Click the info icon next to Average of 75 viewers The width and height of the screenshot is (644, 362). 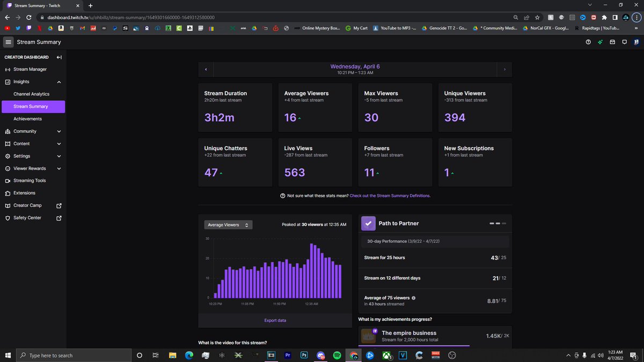tap(413, 298)
